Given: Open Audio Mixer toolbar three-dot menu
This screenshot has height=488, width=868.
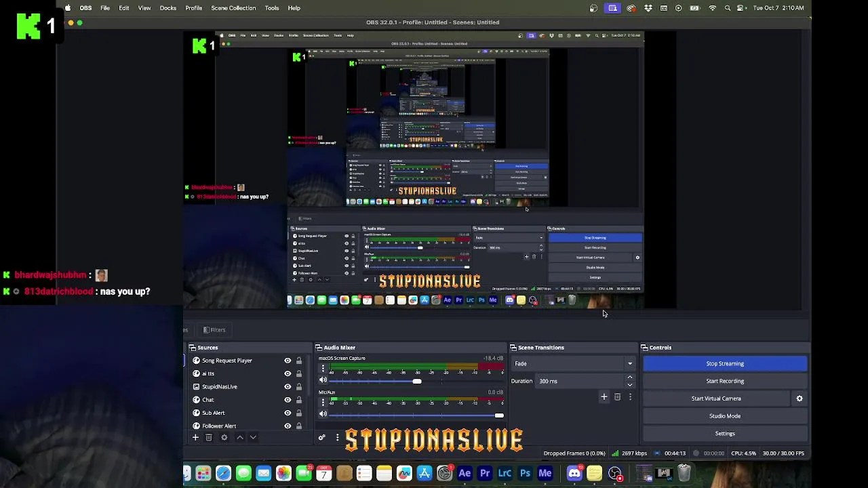Looking at the screenshot, I should coord(337,438).
